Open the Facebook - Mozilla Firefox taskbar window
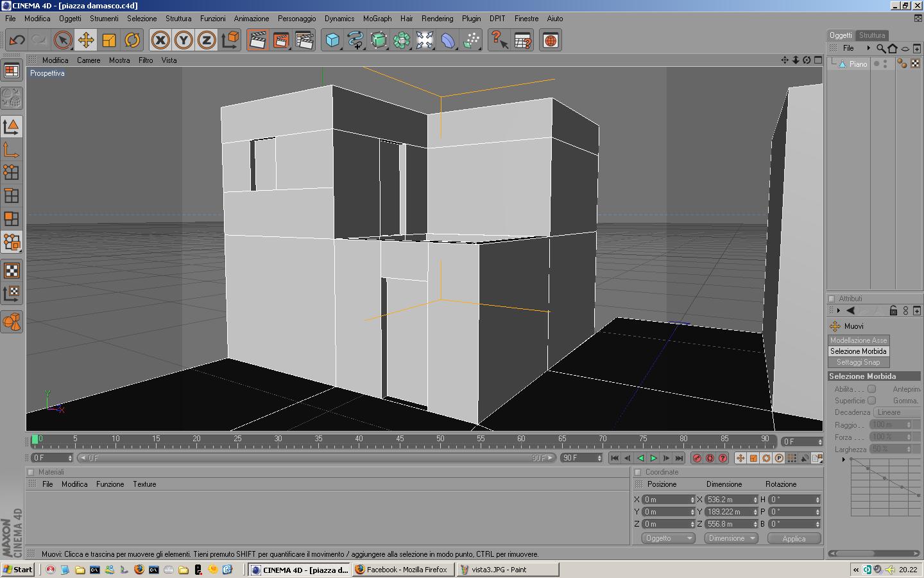924x578 pixels. click(403, 570)
